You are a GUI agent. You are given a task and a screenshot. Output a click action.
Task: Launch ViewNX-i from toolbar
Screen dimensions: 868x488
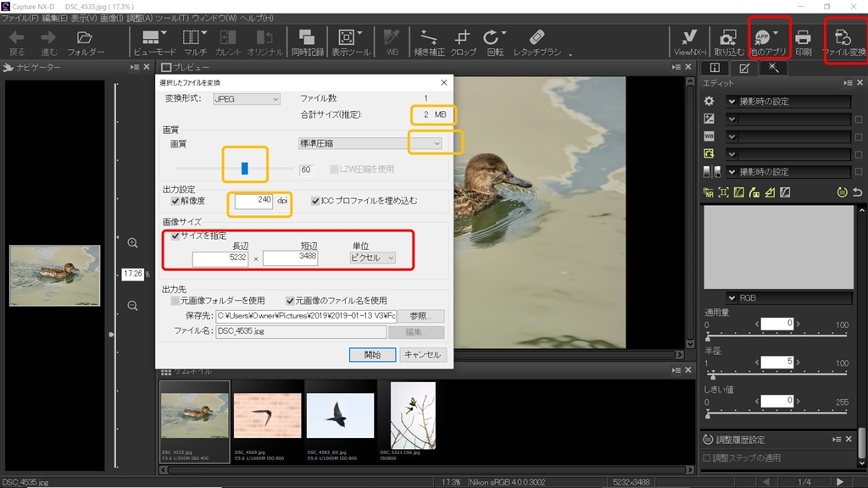pos(690,38)
